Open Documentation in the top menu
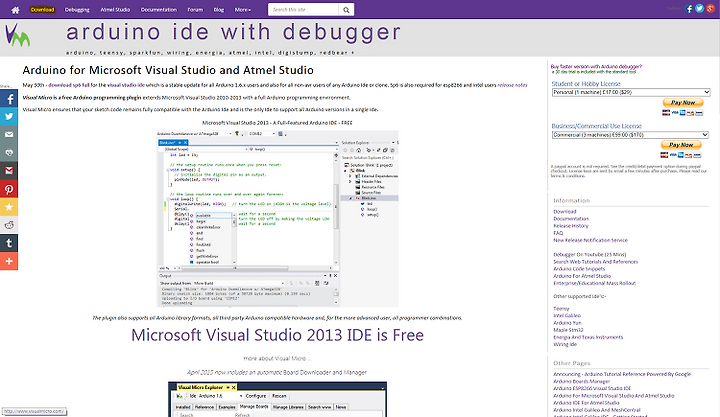The width and height of the screenshot is (720, 417). pos(158,10)
